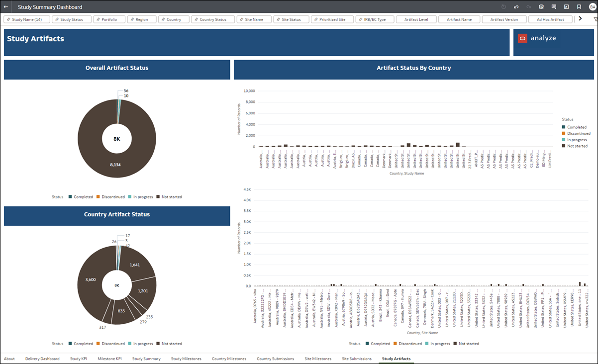Open the Ad Hoc Artifact filter
This screenshot has width=598, height=364.
pyautogui.click(x=550, y=19)
